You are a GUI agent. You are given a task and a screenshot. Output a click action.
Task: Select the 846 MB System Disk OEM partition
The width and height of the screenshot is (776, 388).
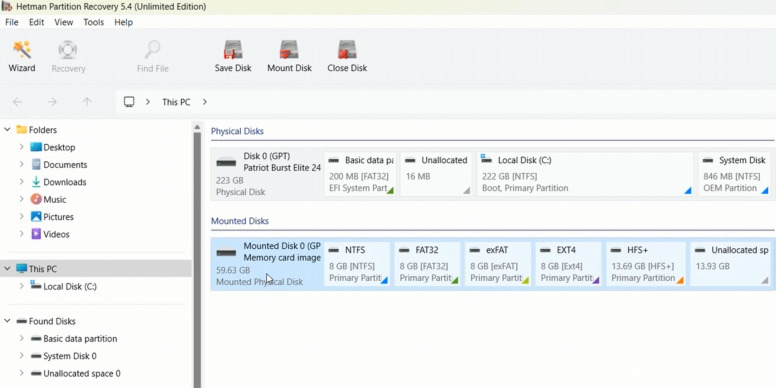pyautogui.click(x=734, y=174)
